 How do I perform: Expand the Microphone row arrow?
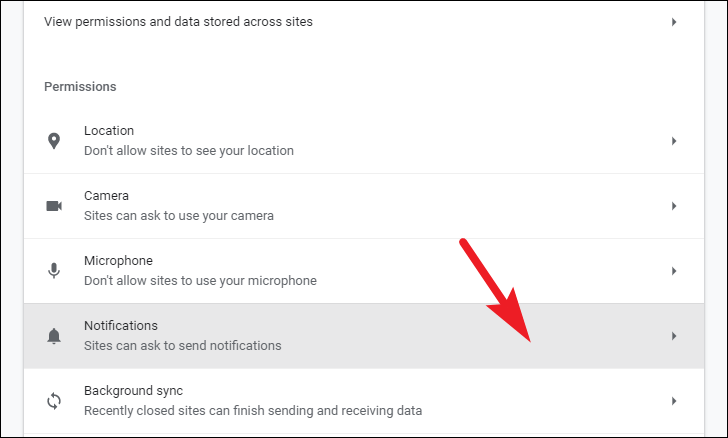point(674,271)
